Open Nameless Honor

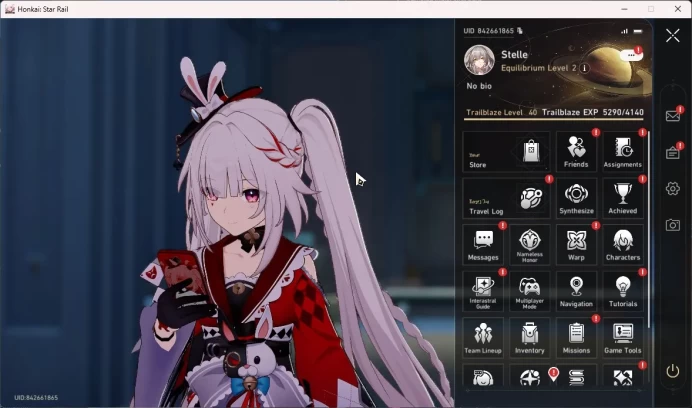pyautogui.click(x=530, y=245)
